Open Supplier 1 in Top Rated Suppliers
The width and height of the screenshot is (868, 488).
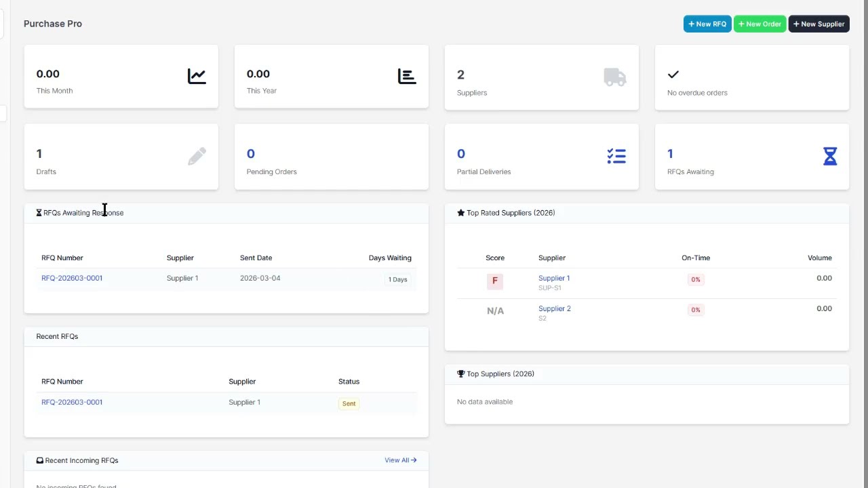coord(554,278)
